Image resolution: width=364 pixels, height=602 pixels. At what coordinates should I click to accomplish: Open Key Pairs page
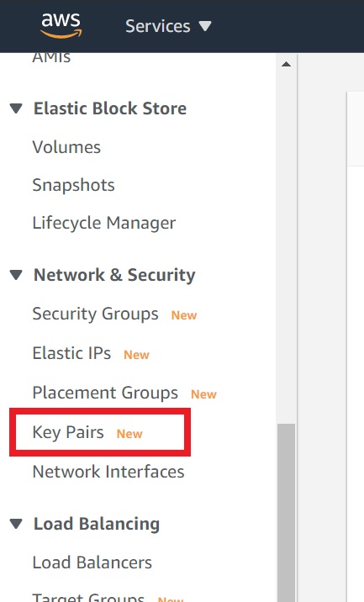[68, 432]
